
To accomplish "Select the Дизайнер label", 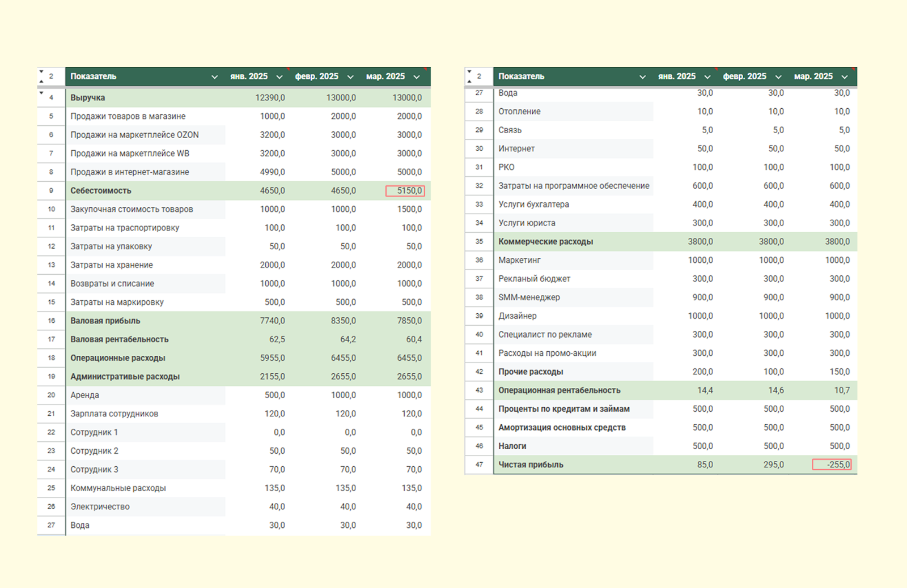I will [x=518, y=316].
